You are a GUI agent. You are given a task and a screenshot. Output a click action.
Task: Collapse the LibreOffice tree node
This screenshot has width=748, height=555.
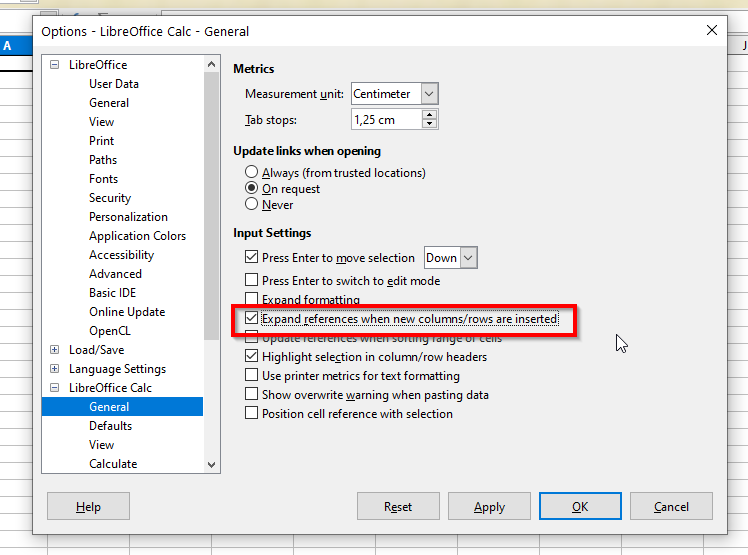[x=55, y=64]
